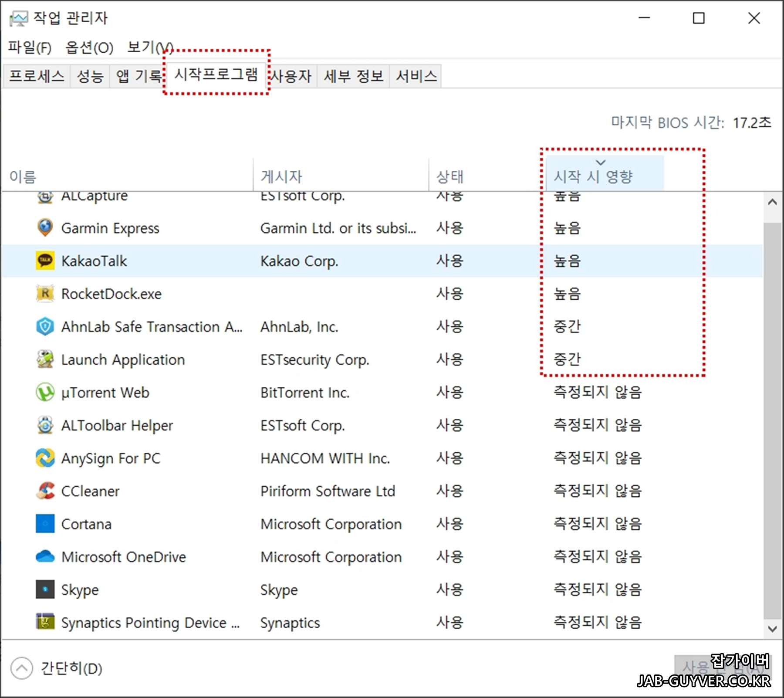The image size is (784, 698).
Task: Select the Launch Application row name
Action: click(x=123, y=359)
